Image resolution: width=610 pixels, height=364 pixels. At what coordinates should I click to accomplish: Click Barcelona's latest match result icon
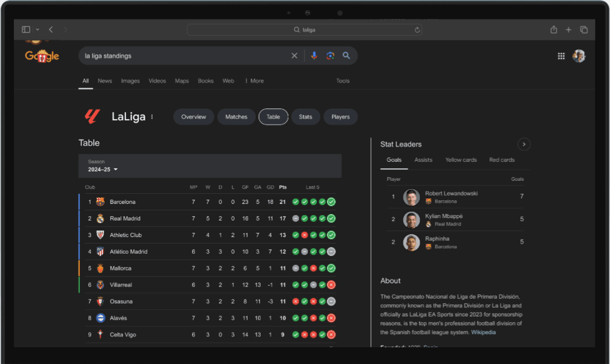tap(331, 202)
